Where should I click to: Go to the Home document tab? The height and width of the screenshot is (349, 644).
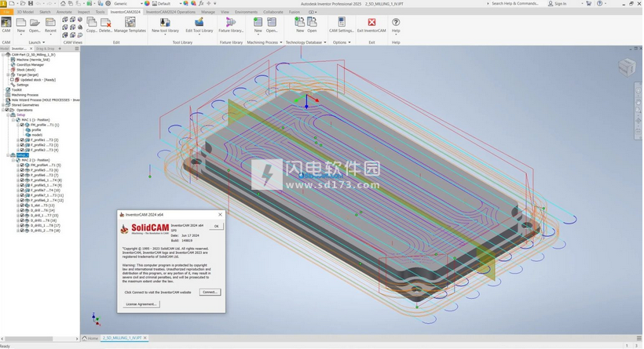90,338
